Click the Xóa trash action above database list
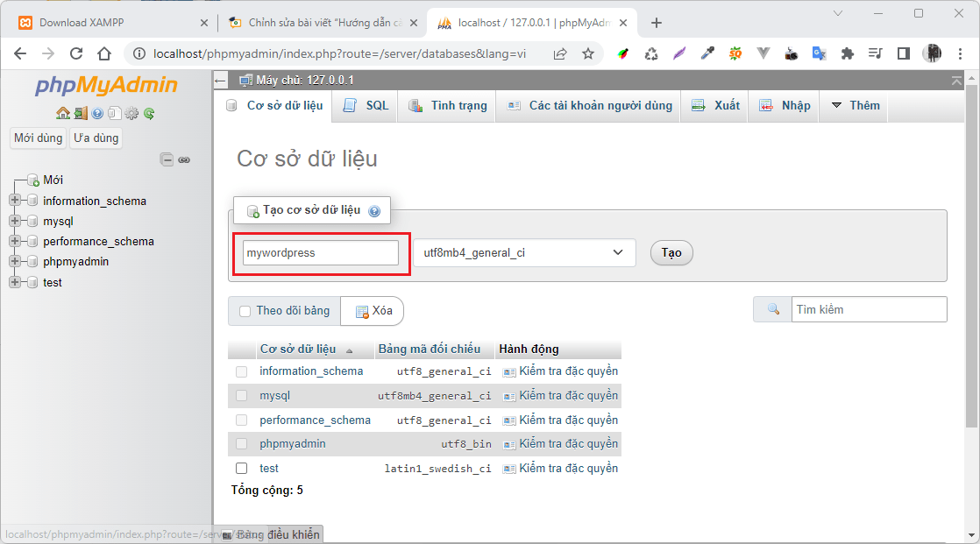The width and height of the screenshot is (980, 544). (x=372, y=311)
